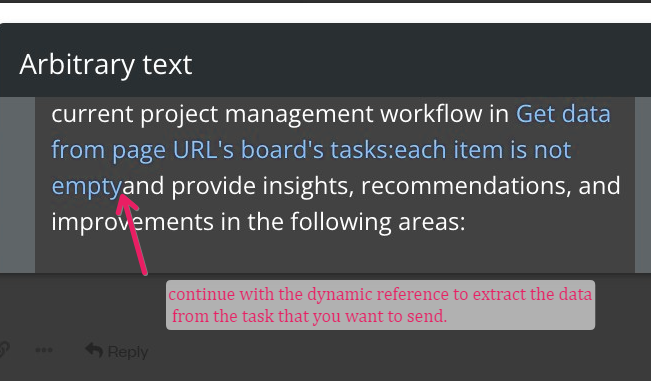The width and height of the screenshot is (651, 381).
Task: Click the gray gutter left of the text
Action: tap(17, 185)
